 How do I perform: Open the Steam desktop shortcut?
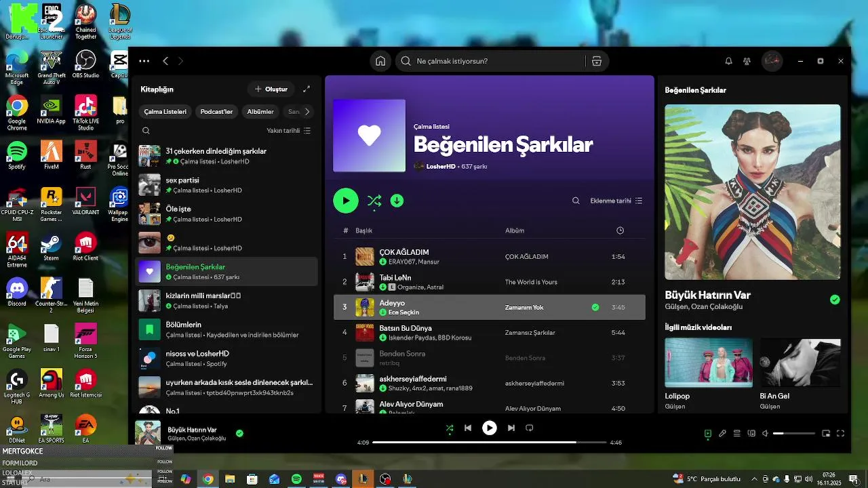pyautogui.click(x=51, y=247)
